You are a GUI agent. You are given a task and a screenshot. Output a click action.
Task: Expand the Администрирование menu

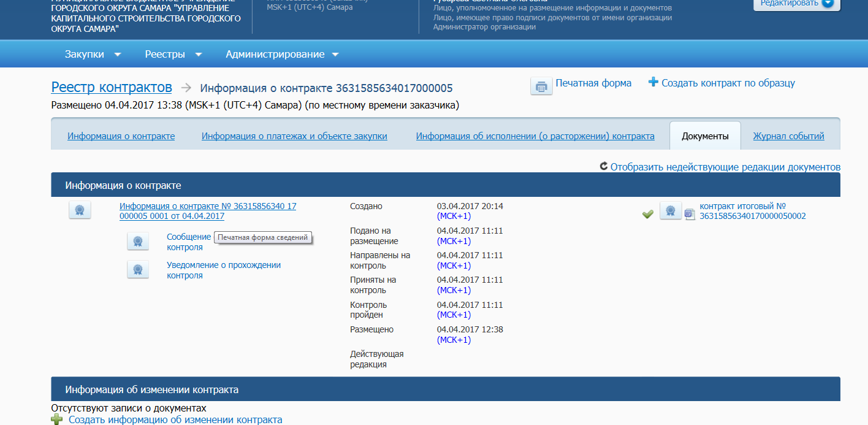282,55
